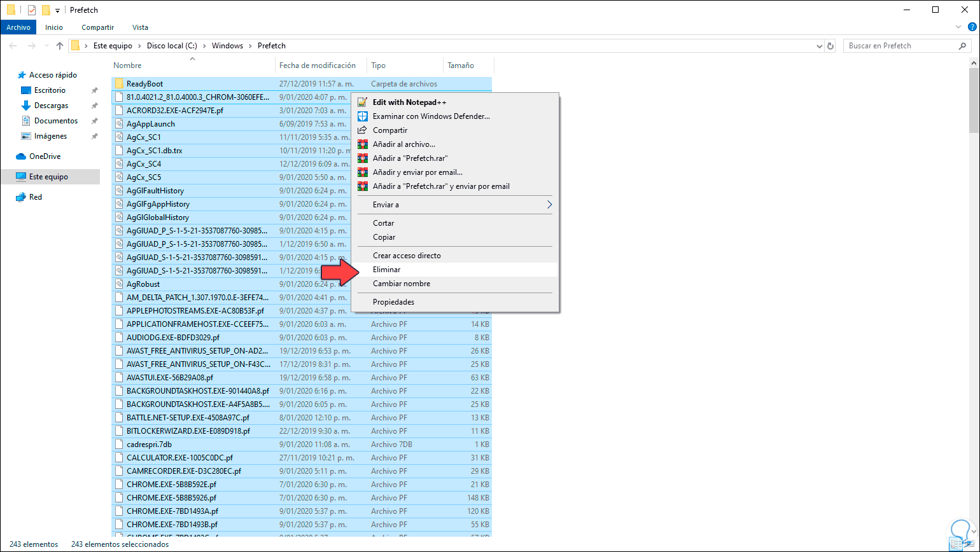Select the AVASTUI.EXE-56B29A08.pf file row
Viewport: 980px width, 552px height.
(302, 378)
